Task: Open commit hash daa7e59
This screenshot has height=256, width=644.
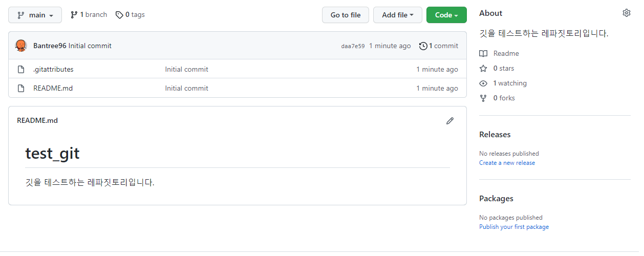Action: 353,46
